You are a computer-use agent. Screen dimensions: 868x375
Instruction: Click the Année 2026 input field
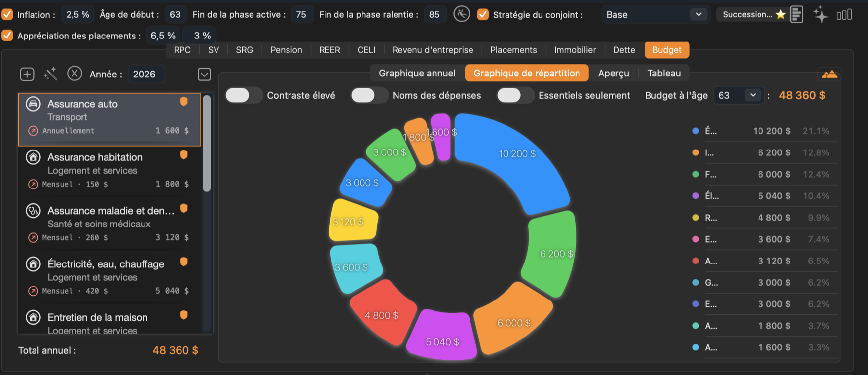[146, 74]
